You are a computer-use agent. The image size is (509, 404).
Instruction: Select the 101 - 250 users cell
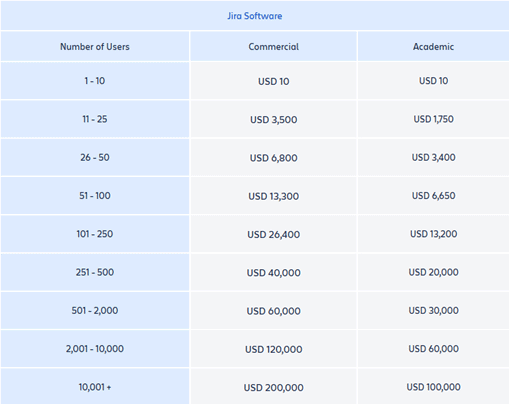pos(95,234)
